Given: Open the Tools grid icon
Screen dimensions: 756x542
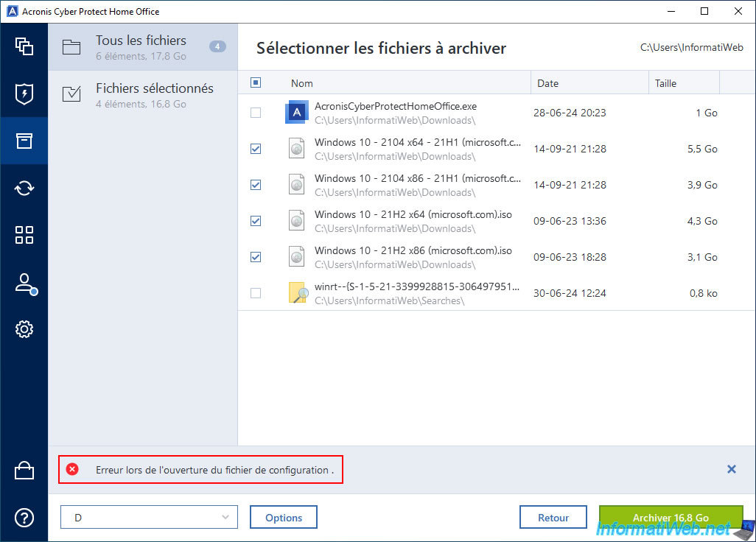Looking at the screenshot, I should (24, 235).
